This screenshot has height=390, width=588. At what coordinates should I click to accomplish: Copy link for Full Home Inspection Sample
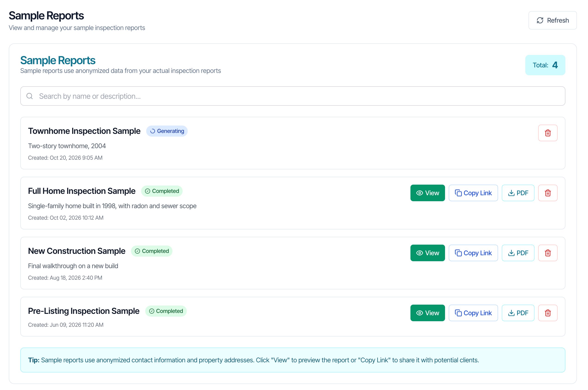coord(473,193)
